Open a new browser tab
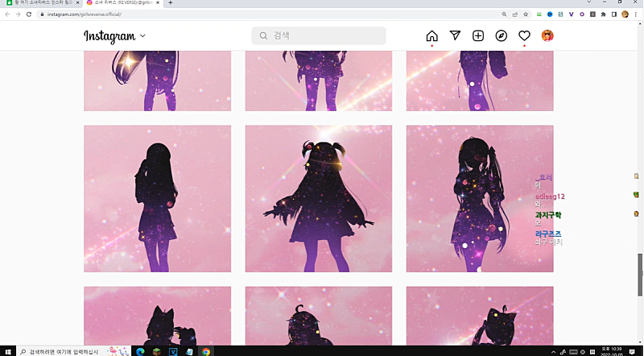This screenshot has height=356, width=644. 171,3
